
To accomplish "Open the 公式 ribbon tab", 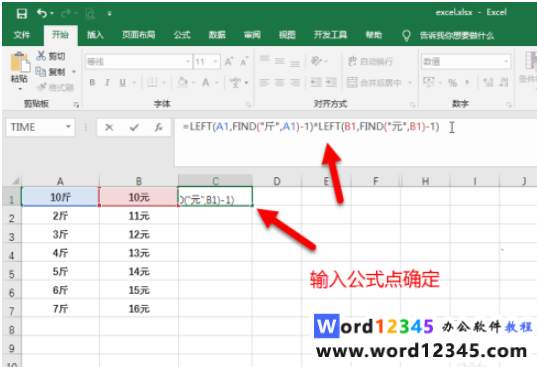I will pyautogui.click(x=182, y=35).
